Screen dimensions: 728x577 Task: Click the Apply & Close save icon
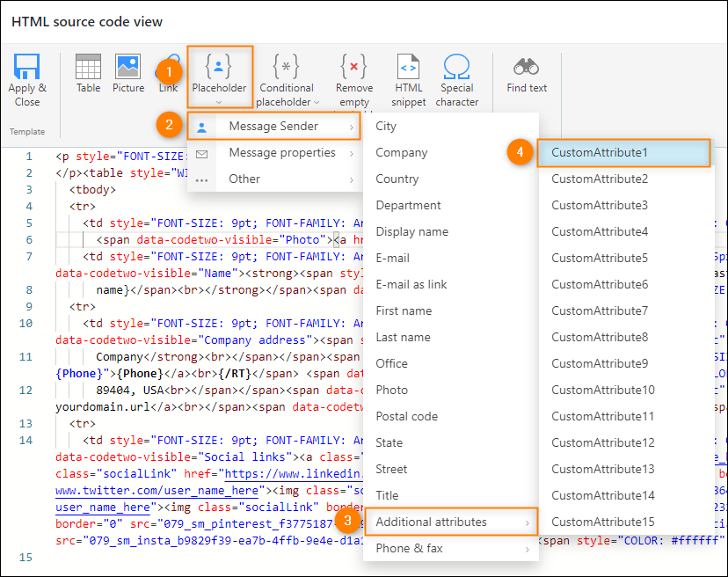pos(27,67)
